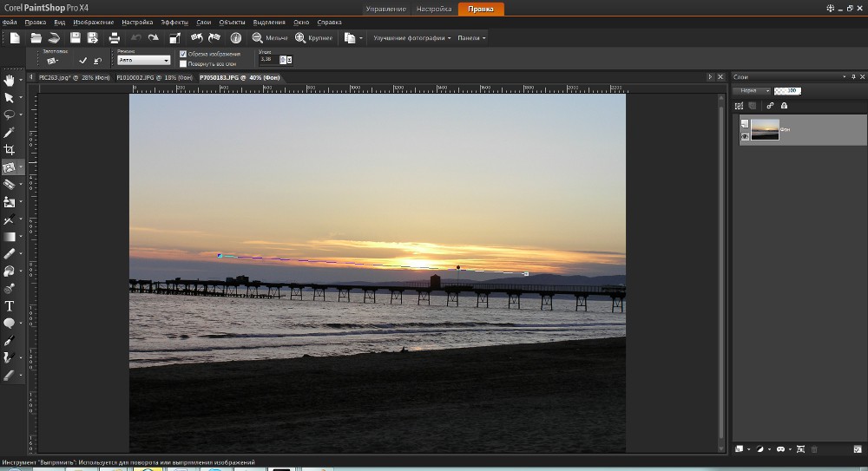Viewport: 868px width, 471px height.
Task: Open the 'Настройка' workspace tab
Action: click(x=434, y=9)
